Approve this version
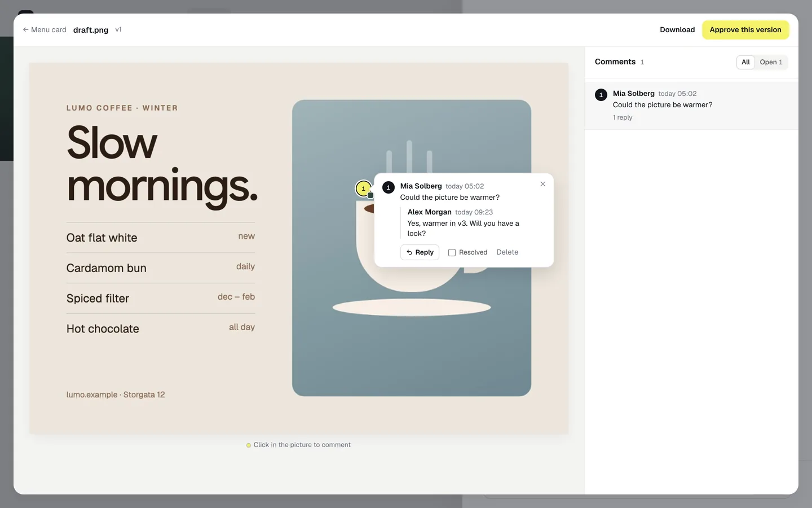 pos(745,30)
